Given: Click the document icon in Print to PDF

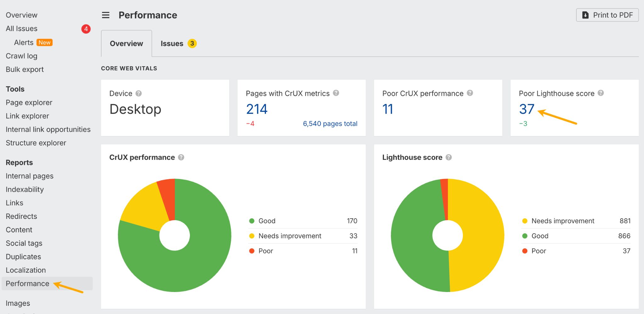Looking at the screenshot, I should [585, 15].
